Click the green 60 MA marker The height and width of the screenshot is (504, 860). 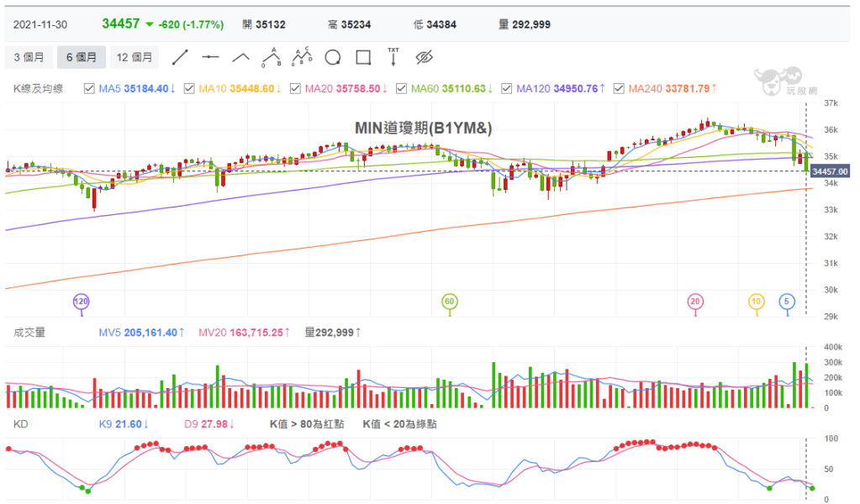449,301
